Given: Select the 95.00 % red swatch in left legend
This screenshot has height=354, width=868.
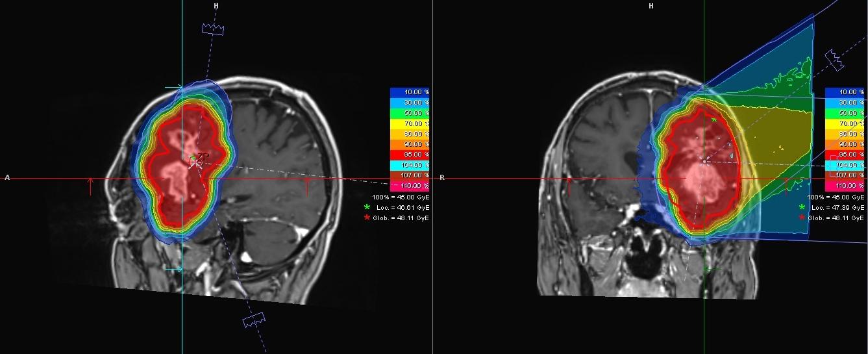Looking at the screenshot, I should click(x=410, y=155).
